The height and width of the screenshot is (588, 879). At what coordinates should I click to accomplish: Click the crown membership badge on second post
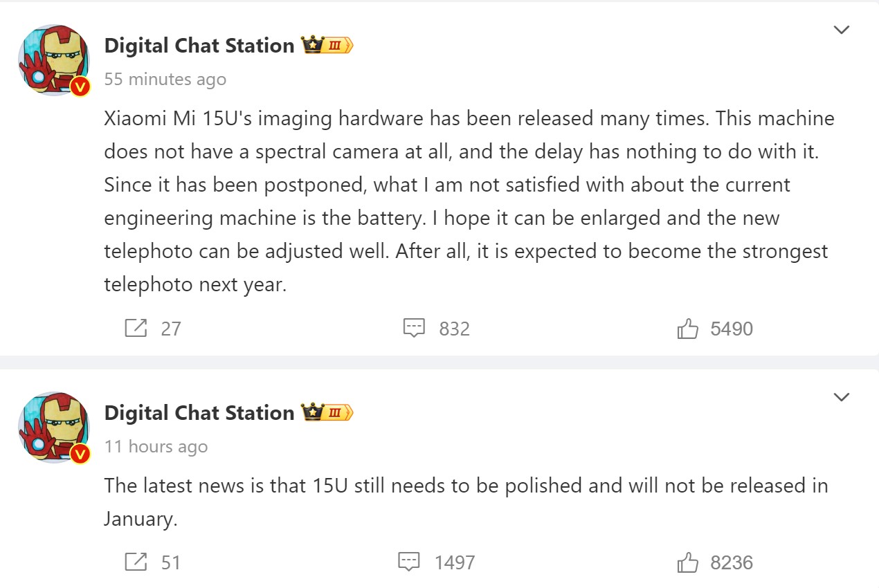(327, 413)
